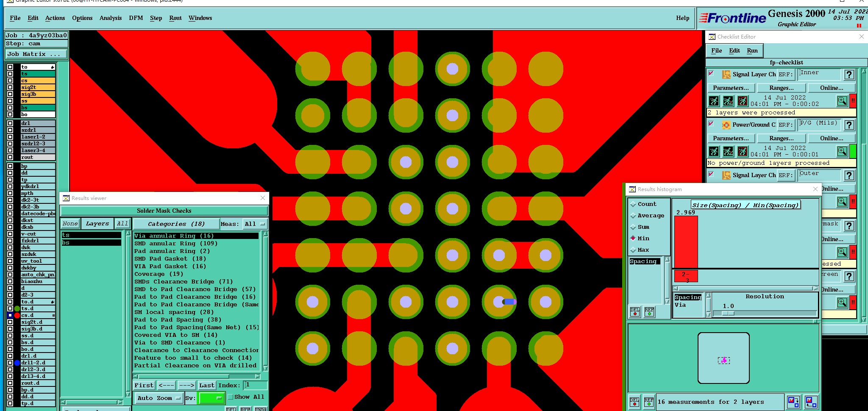
Task: Click green status indicator of Power/Ground check
Action: coord(853,151)
